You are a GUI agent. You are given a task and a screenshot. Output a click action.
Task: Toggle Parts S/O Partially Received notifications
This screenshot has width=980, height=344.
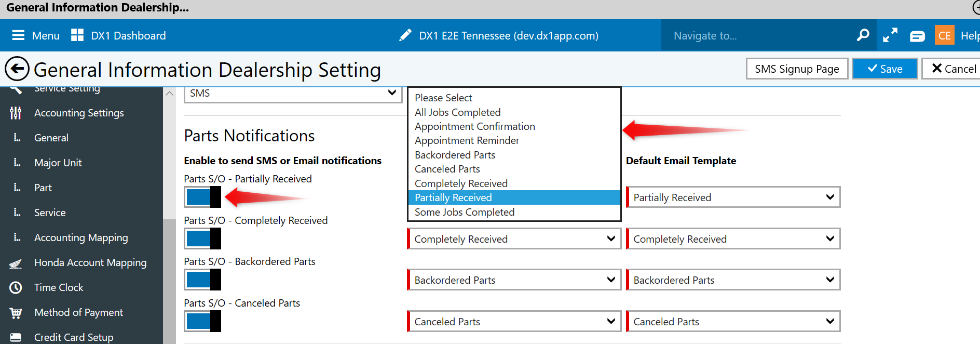point(203,197)
